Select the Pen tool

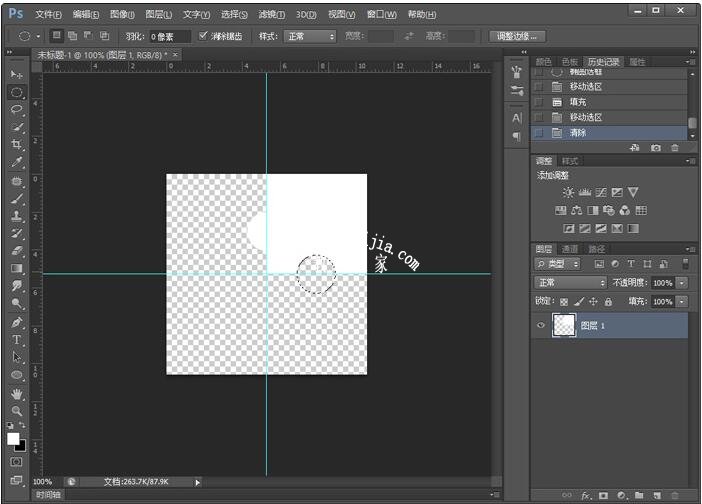click(x=17, y=322)
